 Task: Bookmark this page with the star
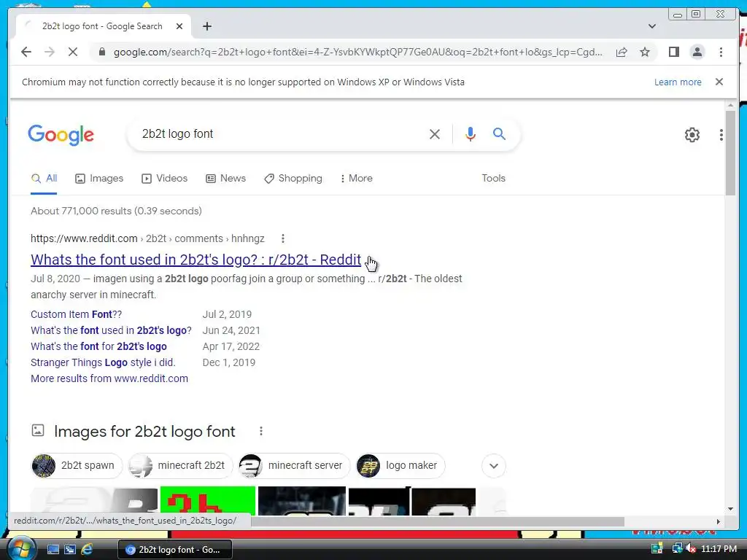coord(645,52)
